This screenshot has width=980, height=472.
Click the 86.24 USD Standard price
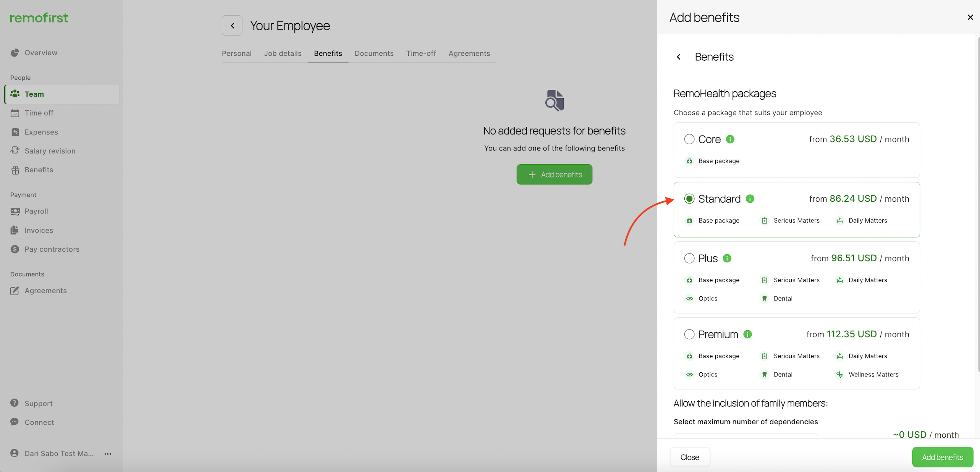click(x=853, y=199)
